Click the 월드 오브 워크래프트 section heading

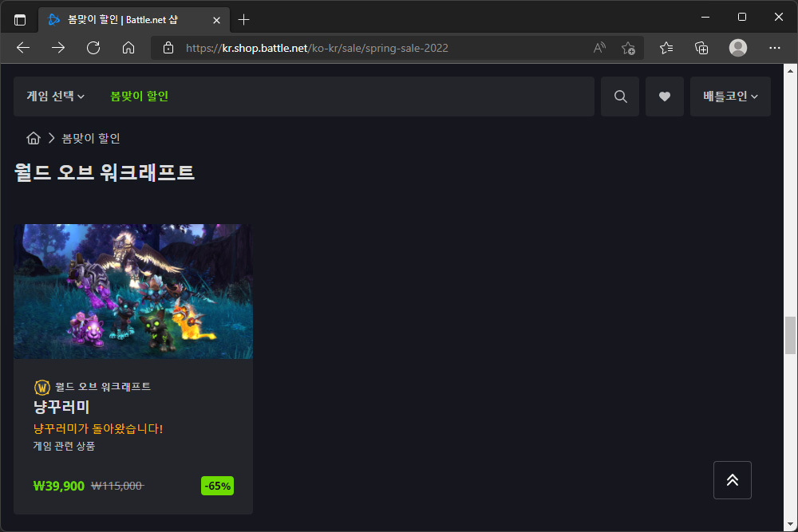(105, 172)
